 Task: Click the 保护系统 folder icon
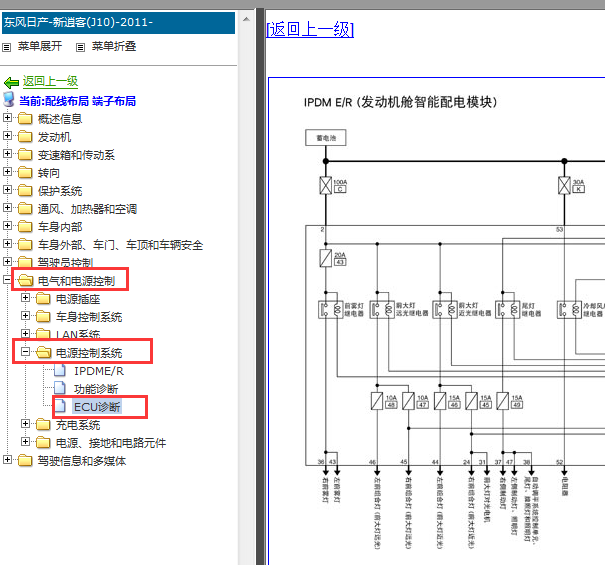pos(25,191)
